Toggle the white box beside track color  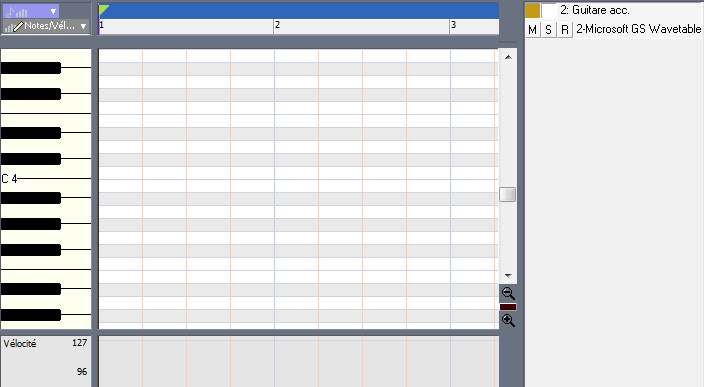[549, 10]
